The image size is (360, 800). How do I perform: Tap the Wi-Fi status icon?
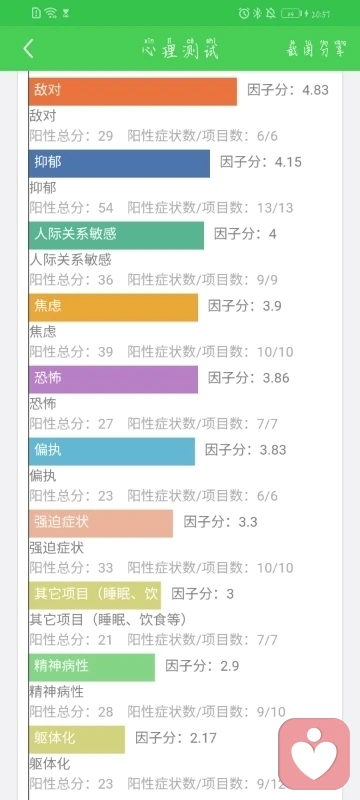[x=50, y=13]
